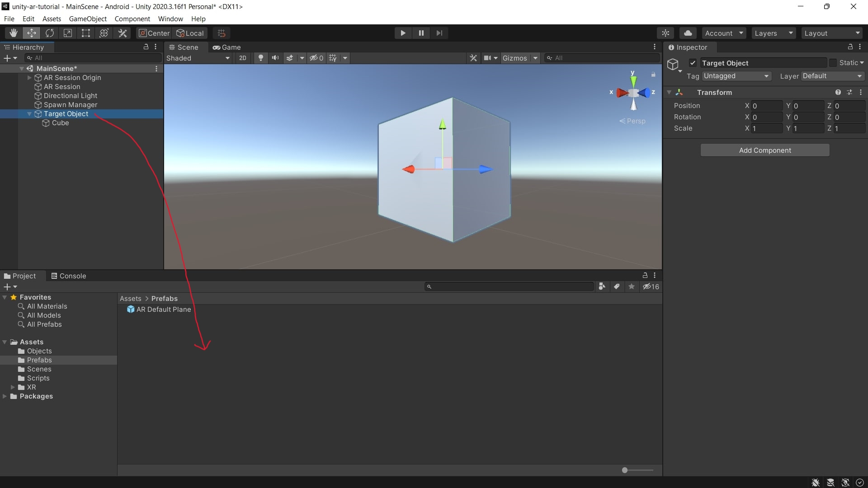Select the Hand tool in toolbar
Screen dimensions: 868x488
(14, 33)
